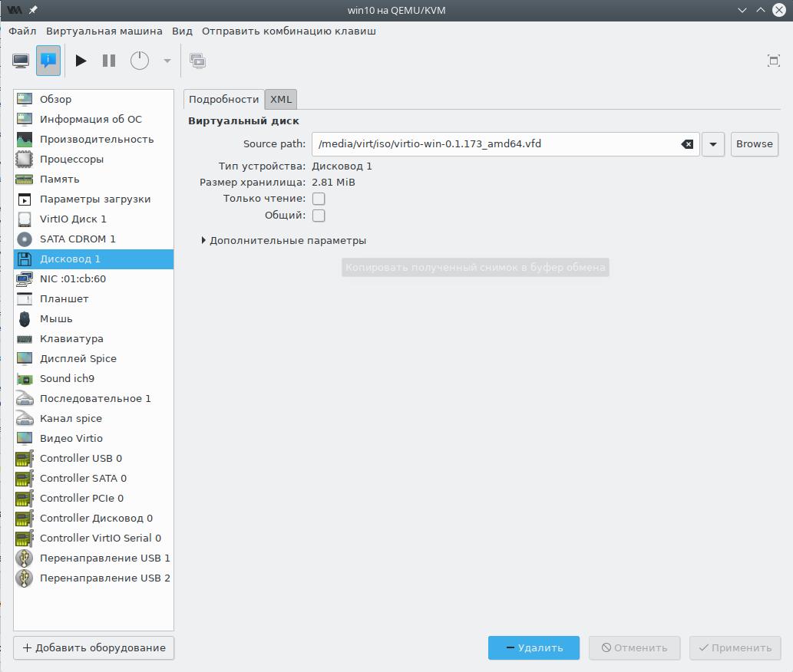Screen dimensions: 793x672
Task: Select the hardware details info icon
Action: click(x=48, y=61)
